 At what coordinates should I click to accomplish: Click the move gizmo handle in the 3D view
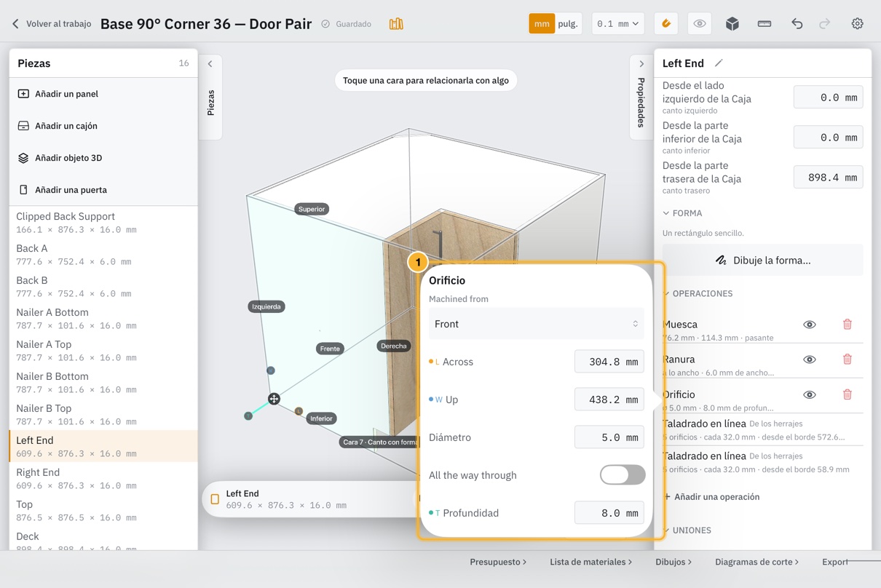tap(274, 399)
